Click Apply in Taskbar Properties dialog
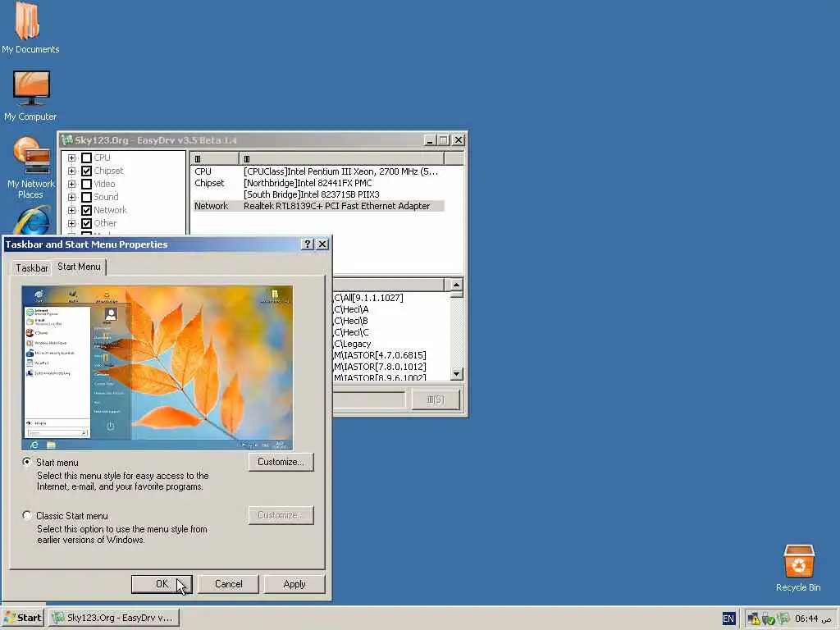Screen dimensions: 840x630 tap(294, 584)
